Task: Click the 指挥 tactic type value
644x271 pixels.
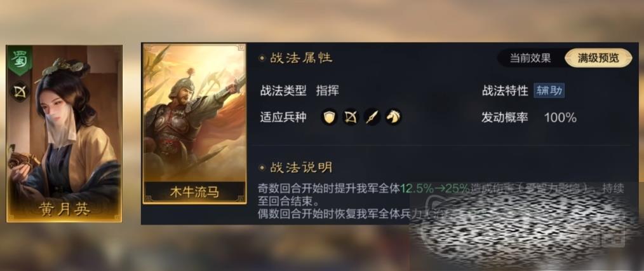Action: click(x=327, y=91)
